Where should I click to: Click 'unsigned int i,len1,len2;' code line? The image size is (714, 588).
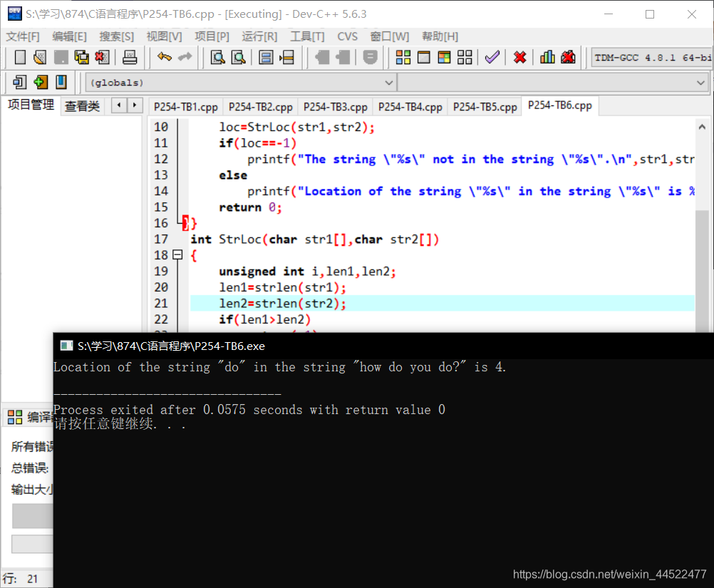307,272
